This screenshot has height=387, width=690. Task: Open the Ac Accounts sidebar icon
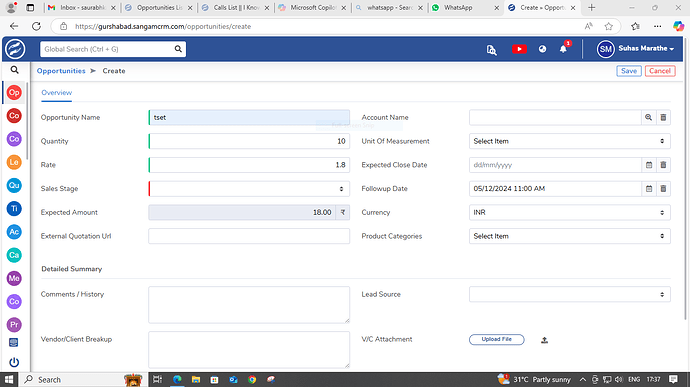tap(14, 232)
